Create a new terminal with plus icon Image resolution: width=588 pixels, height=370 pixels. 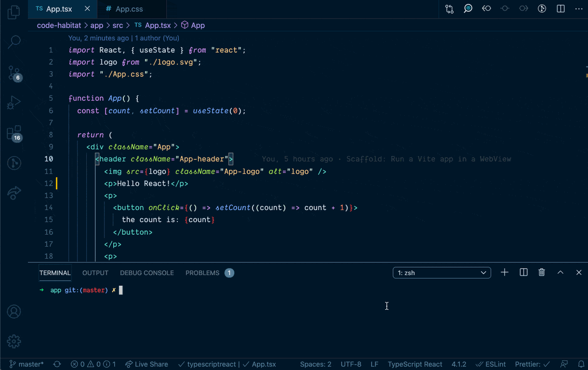505,273
